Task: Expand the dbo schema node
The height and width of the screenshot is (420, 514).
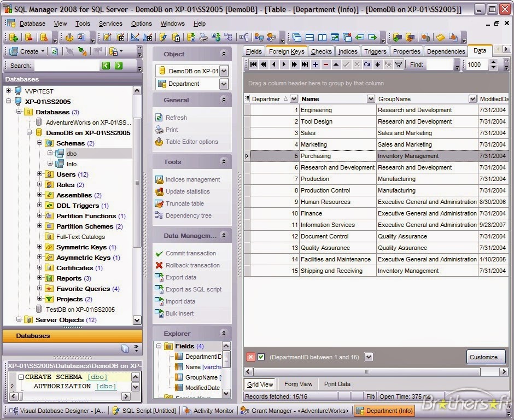Action: (x=50, y=153)
